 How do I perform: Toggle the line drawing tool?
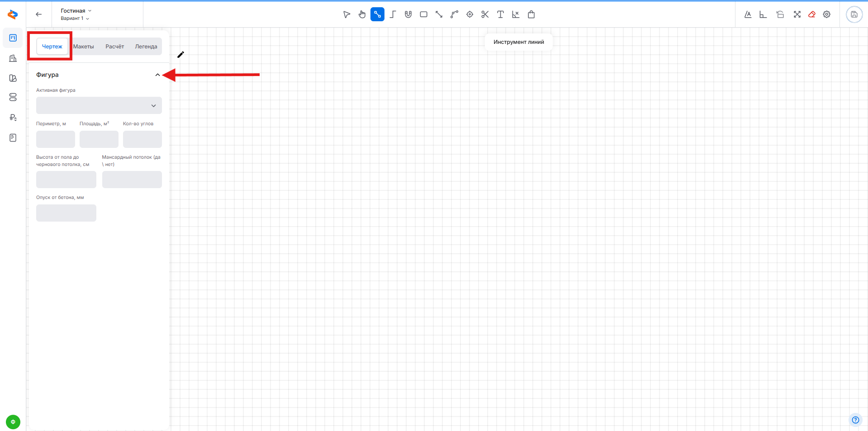coord(377,14)
